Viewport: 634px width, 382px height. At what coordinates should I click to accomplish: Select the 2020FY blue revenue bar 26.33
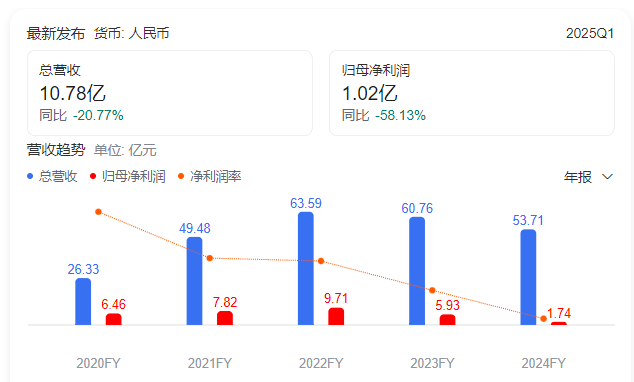(x=83, y=302)
